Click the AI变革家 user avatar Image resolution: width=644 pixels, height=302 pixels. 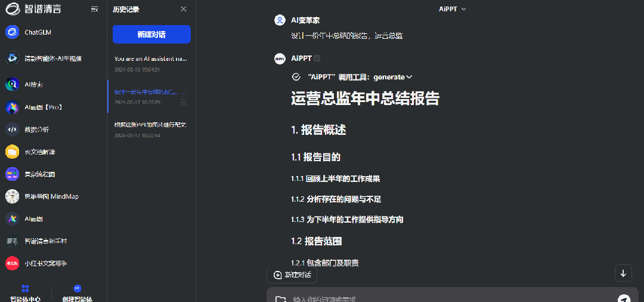280,20
